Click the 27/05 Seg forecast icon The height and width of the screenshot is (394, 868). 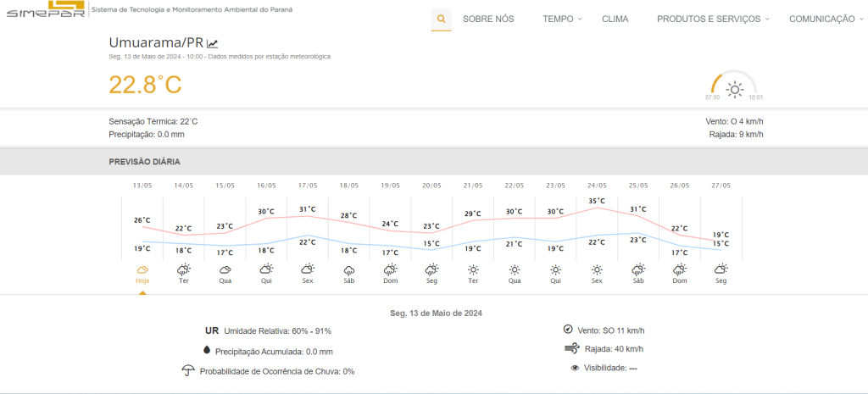point(721,269)
